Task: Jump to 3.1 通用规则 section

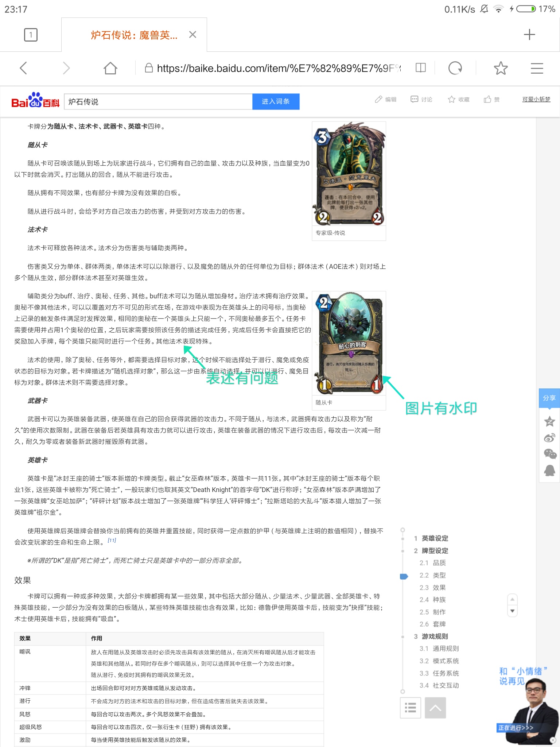Action: click(x=439, y=649)
